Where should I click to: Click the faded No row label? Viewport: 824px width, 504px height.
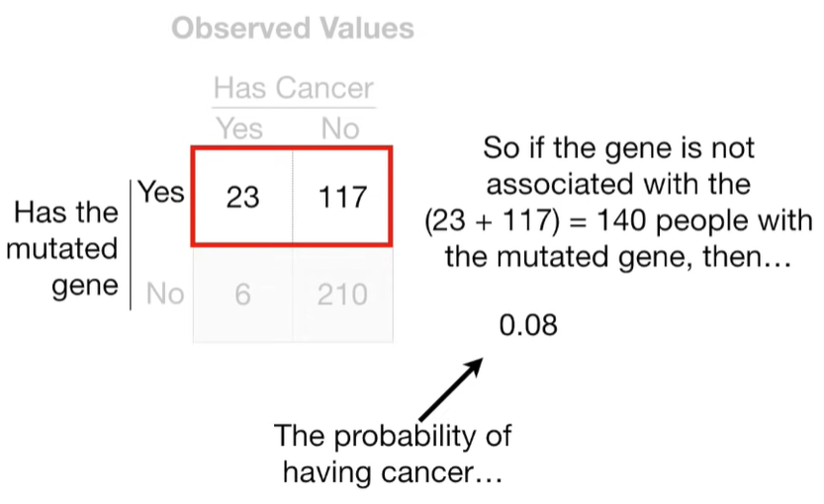click(165, 294)
